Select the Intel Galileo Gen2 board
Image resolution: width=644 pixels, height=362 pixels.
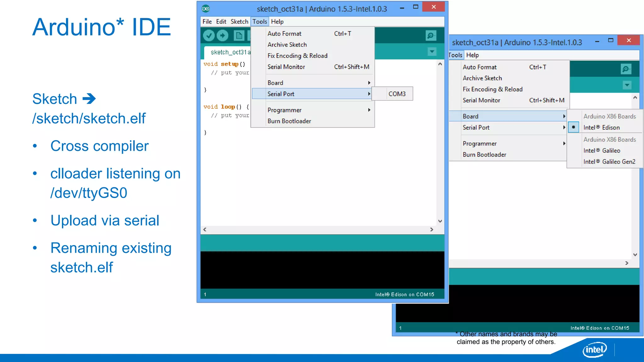tap(605, 162)
